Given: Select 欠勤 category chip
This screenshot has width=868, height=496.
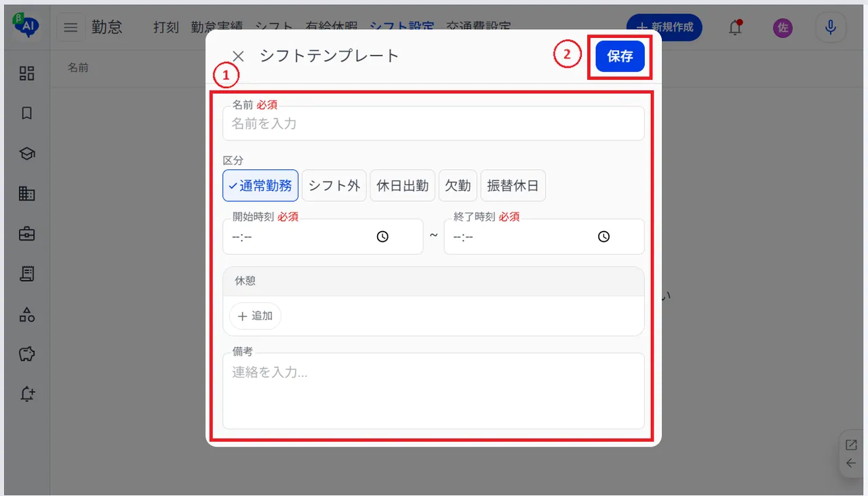Looking at the screenshot, I should [x=458, y=186].
